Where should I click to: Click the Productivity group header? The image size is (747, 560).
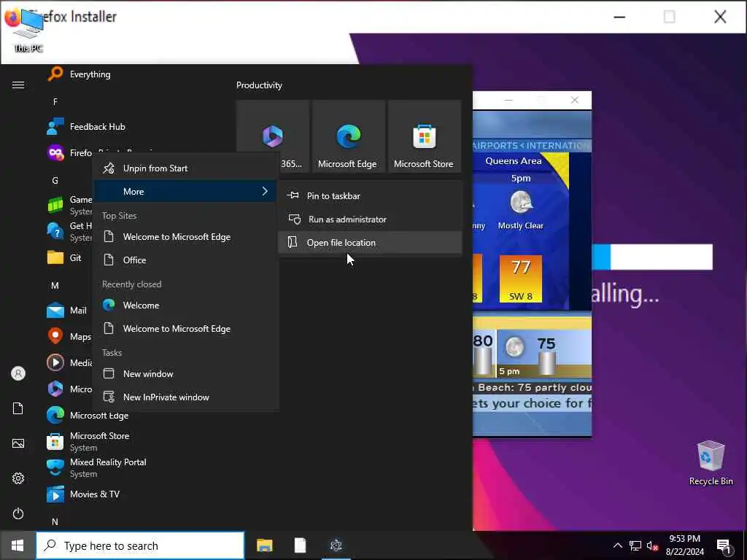click(259, 85)
